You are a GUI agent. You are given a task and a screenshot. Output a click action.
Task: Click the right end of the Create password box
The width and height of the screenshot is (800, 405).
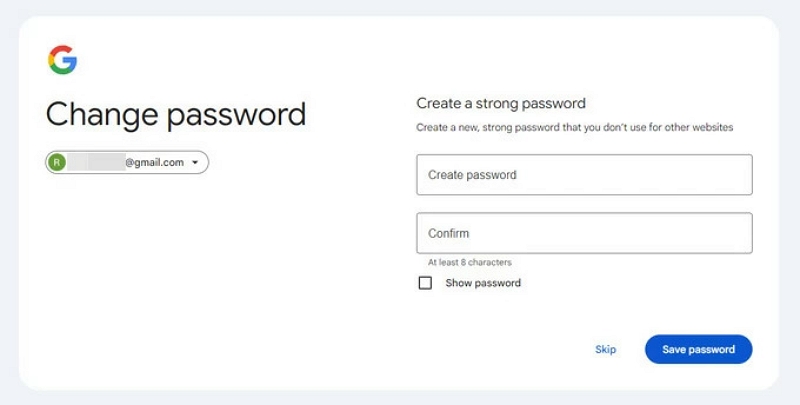click(735, 175)
